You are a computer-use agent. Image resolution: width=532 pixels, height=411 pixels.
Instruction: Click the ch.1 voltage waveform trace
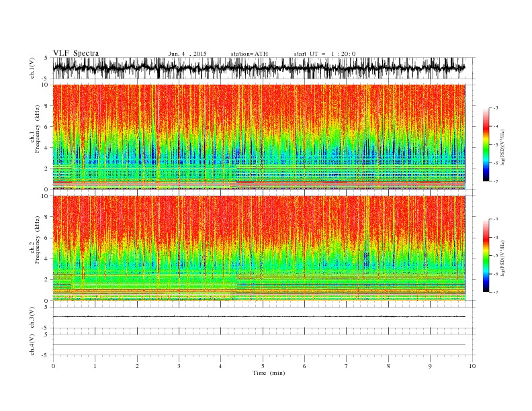tap(259, 68)
